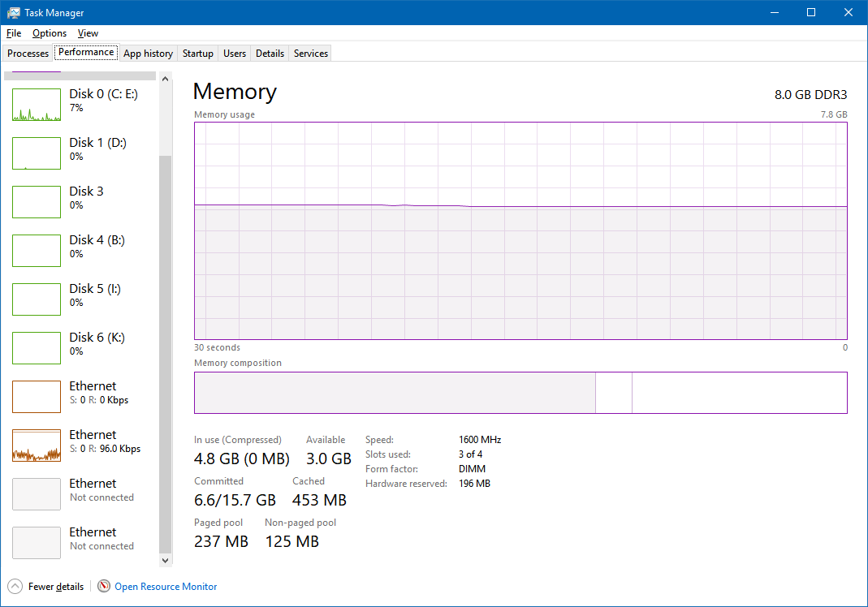Click the sidebar scroll up arrow

pos(165,80)
